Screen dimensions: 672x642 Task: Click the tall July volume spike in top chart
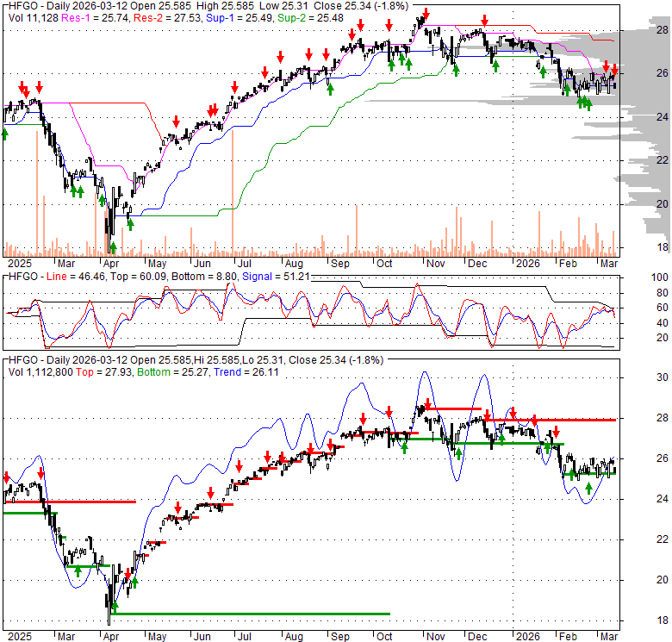[x=233, y=191]
